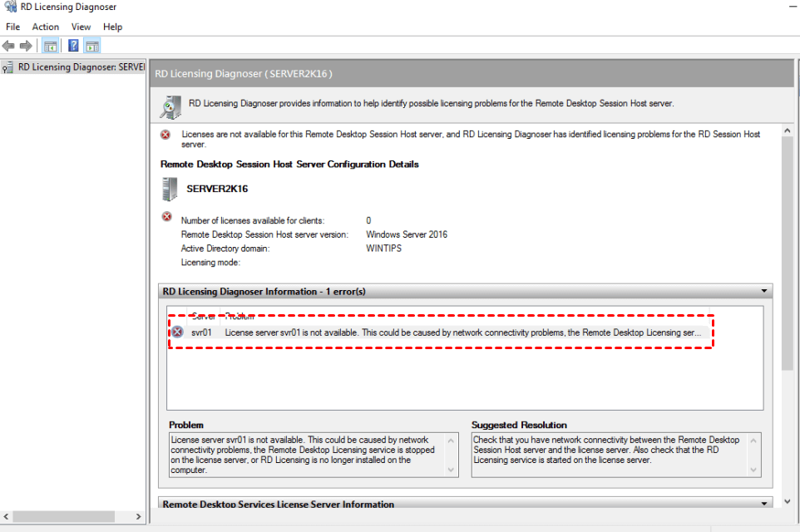The height and width of the screenshot is (532, 800).
Task: Click the Licensing mode label
Action: (x=210, y=262)
